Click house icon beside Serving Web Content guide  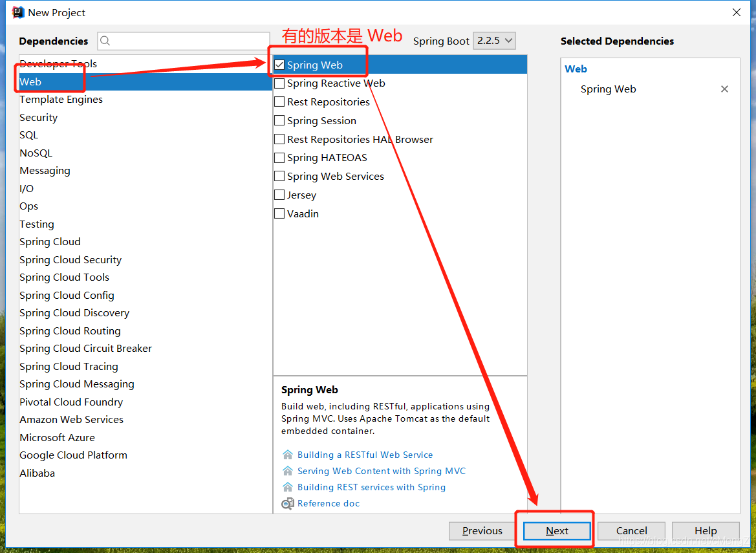pos(287,471)
